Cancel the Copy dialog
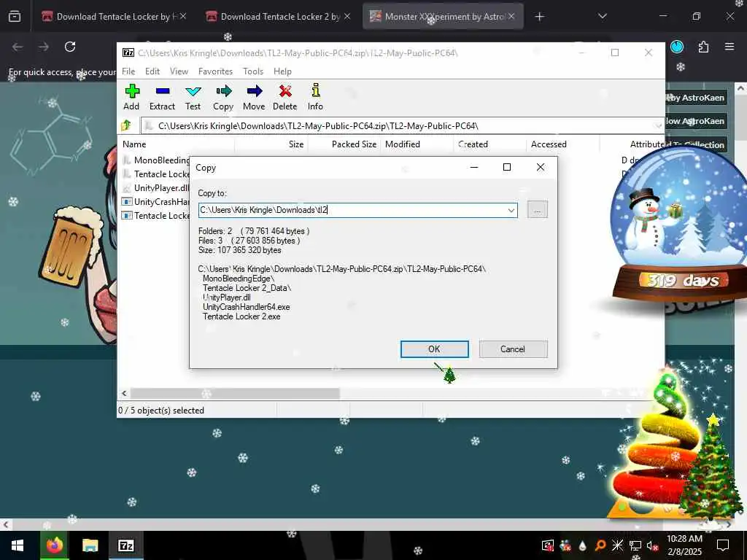 pyautogui.click(x=513, y=349)
